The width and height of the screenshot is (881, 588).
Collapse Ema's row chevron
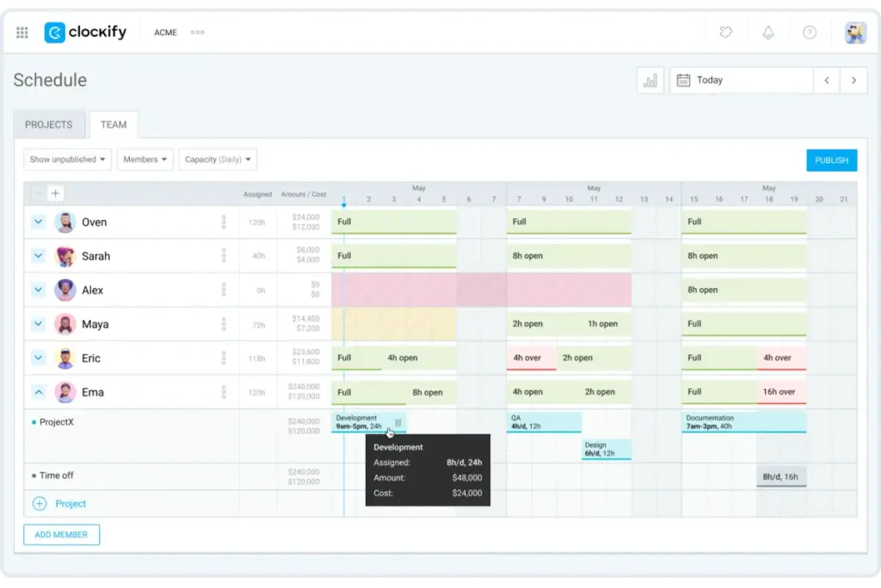pyautogui.click(x=38, y=392)
